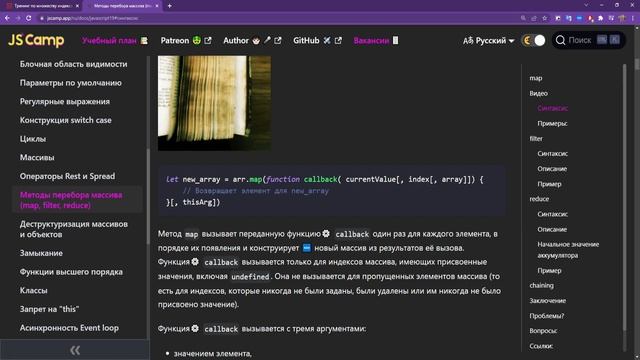
Task: Jump to reduce in table of contents
Action: click(x=539, y=199)
